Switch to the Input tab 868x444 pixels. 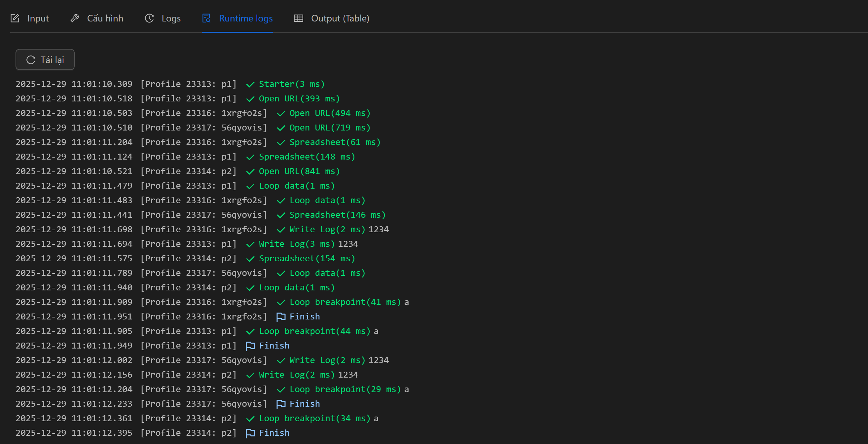(x=38, y=18)
